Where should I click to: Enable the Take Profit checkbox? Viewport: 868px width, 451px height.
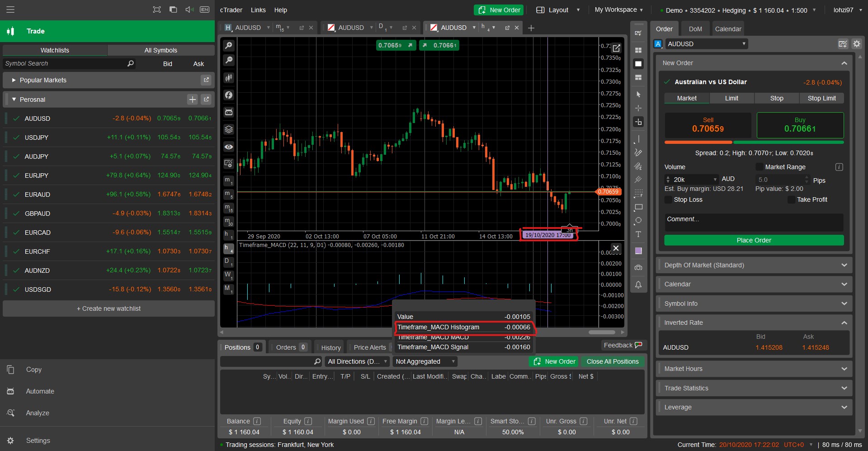791,199
